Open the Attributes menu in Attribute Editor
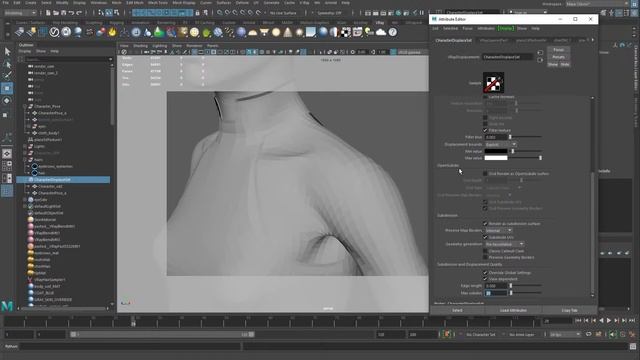 486,29
